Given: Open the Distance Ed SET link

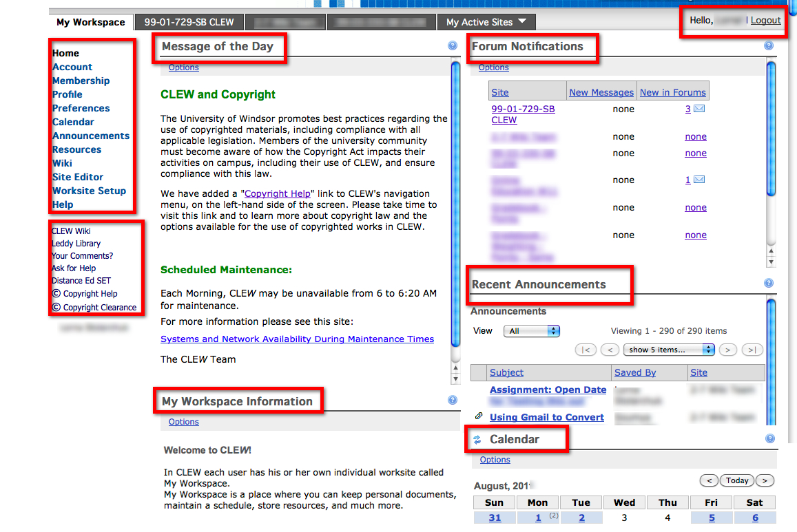Looking at the screenshot, I should tap(81, 281).
